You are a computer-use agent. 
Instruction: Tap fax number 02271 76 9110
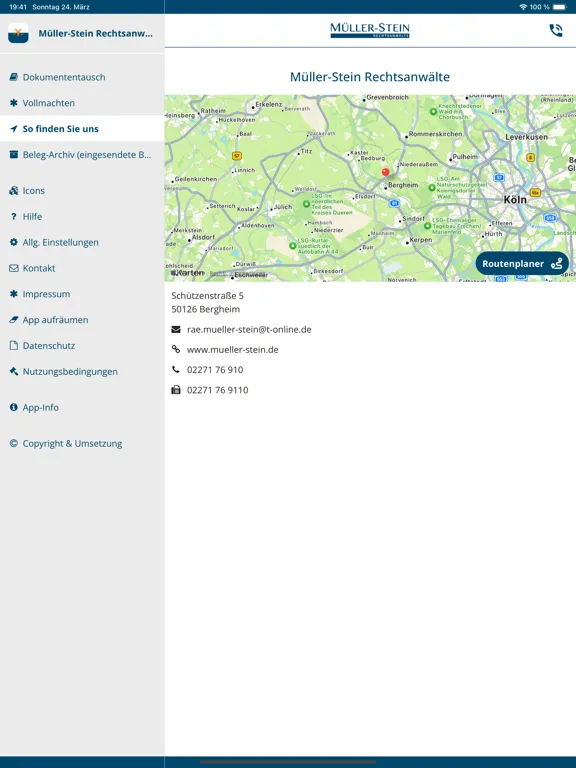pyautogui.click(x=217, y=390)
